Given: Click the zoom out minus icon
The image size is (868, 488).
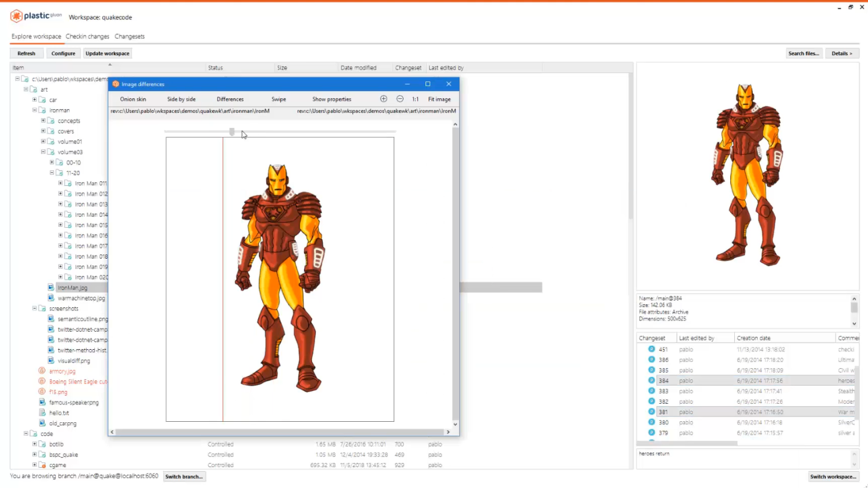Looking at the screenshot, I should [x=400, y=99].
